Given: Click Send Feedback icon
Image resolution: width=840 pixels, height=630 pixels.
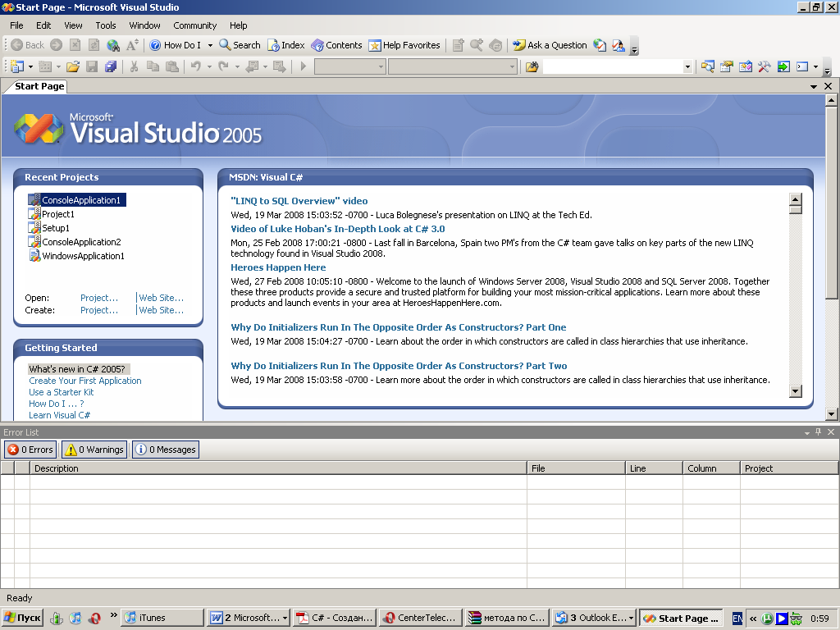Looking at the screenshot, I should point(619,45).
